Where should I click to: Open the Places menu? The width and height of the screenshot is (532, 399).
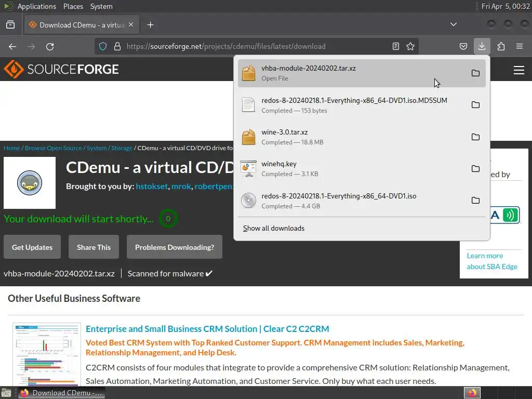click(73, 6)
